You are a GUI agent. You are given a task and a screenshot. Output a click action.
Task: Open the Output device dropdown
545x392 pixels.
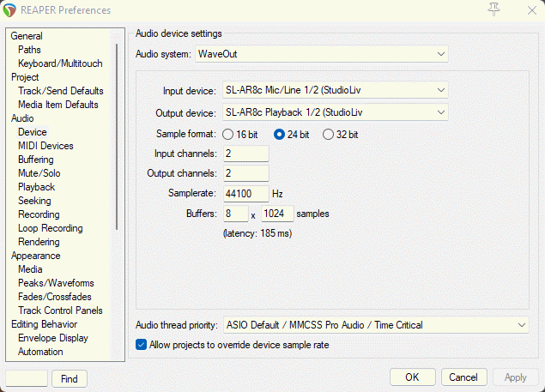pos(335,112)
